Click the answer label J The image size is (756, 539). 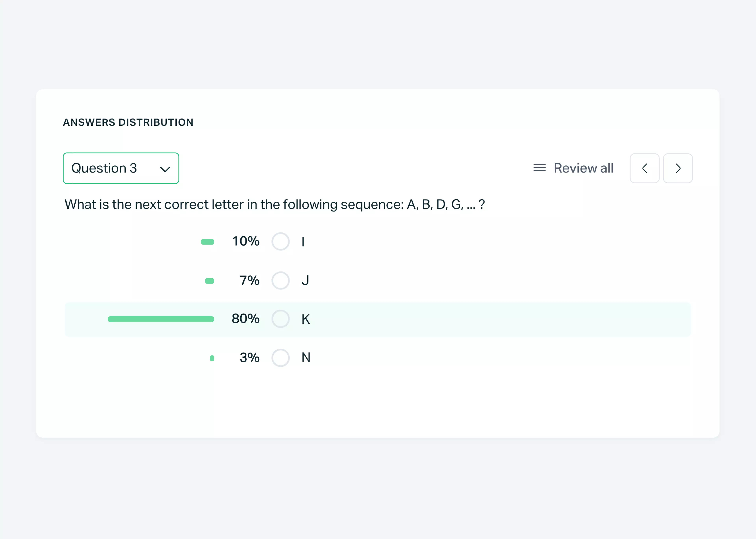(305, 280)
